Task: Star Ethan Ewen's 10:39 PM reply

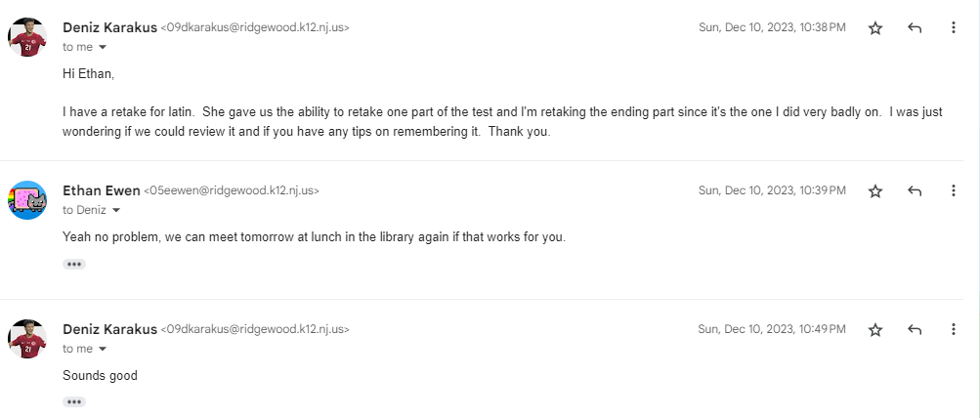Action: (875, 191)
